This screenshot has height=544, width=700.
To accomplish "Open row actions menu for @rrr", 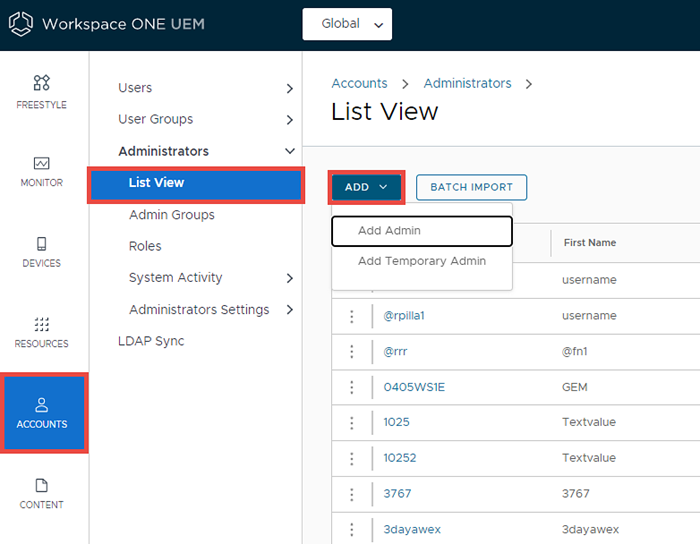I will pos(352,352).
